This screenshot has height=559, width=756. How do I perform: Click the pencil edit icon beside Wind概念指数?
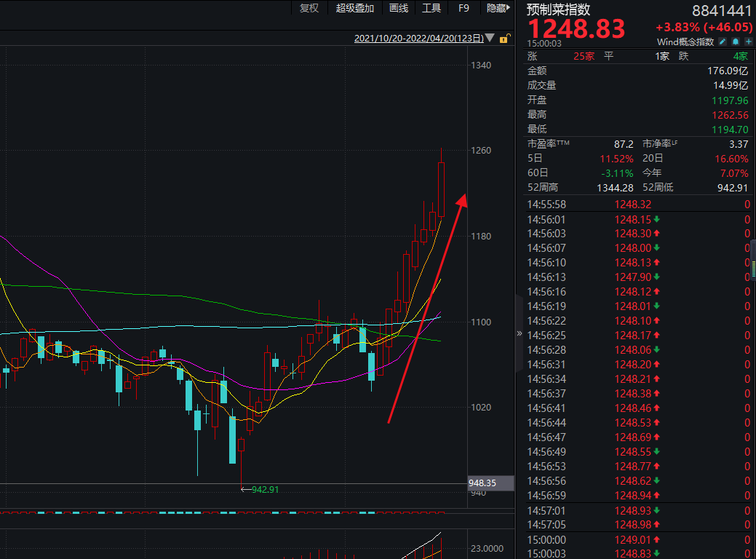click(x=723, y=42)
